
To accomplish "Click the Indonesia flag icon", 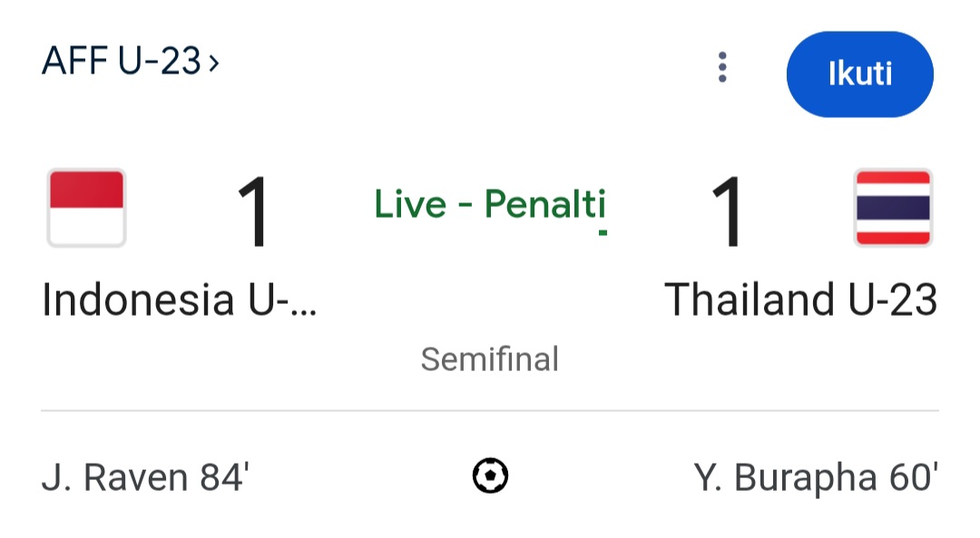I will (x=86, y=209).
